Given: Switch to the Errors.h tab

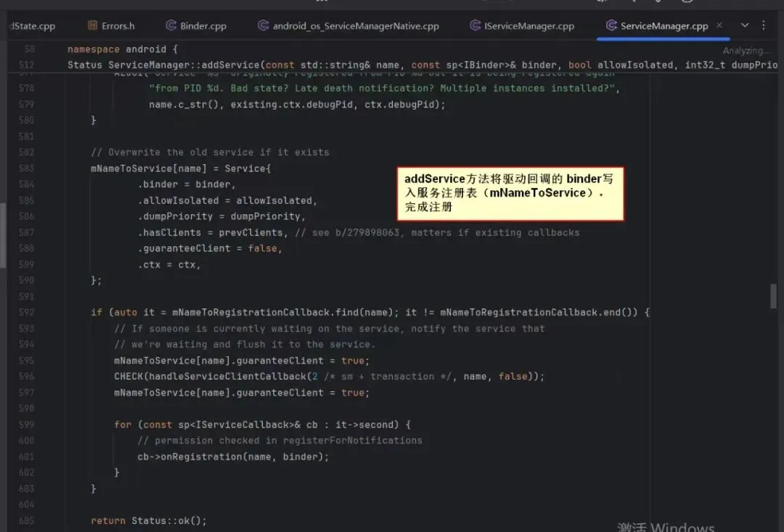Looking at the screenshot, I should 111,26.
